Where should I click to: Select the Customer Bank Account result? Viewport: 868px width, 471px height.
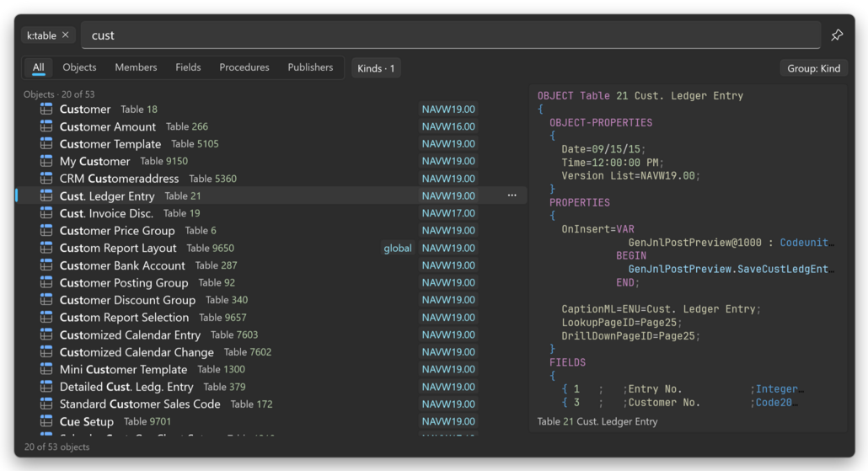pyautogui.click(x=271, y=265)
